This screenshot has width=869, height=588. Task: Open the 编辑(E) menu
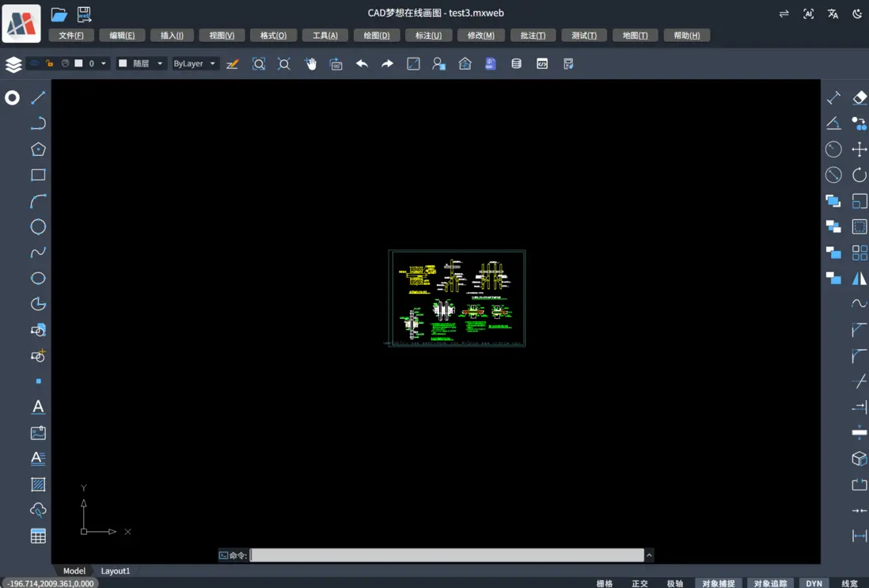pos(122,36)
